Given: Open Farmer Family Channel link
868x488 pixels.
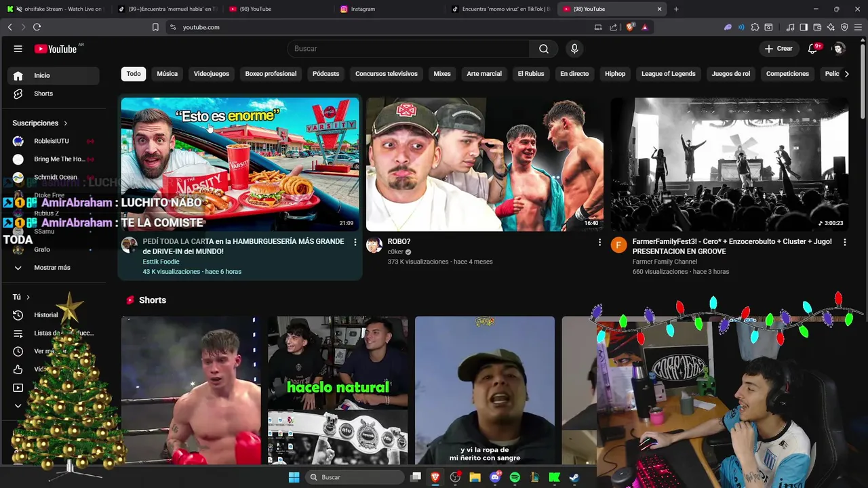Looking at the screenshot, I should click(x=665, y=262).
